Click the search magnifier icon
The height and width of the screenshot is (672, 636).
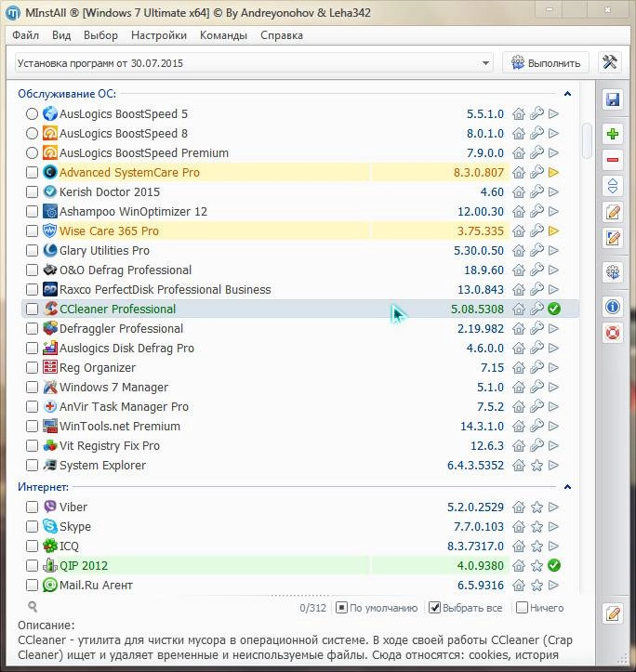[x=33, y=606]
